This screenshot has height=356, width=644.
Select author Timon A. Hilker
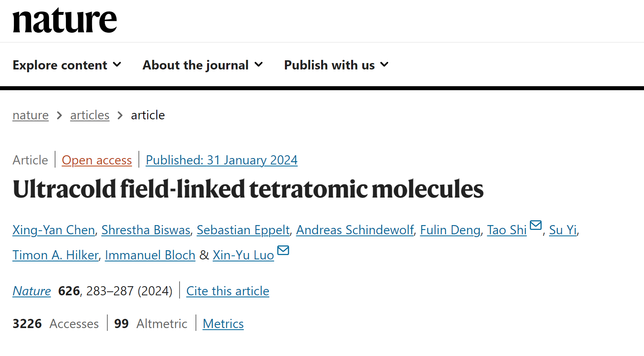pos(55,255)
